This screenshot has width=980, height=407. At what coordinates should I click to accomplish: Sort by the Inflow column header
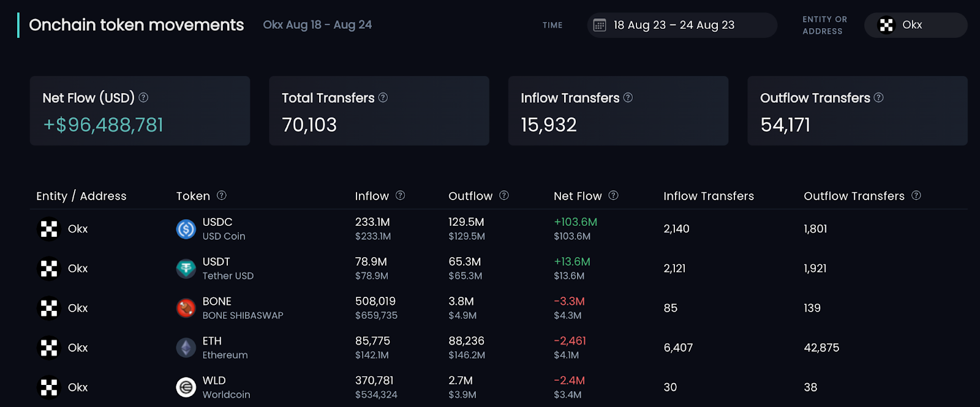point(372,196)
